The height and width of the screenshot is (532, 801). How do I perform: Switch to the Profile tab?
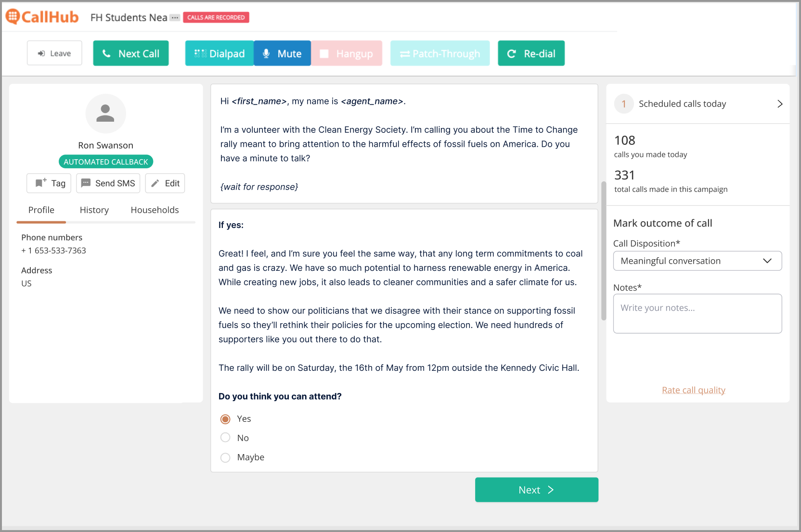coord(41,210)
